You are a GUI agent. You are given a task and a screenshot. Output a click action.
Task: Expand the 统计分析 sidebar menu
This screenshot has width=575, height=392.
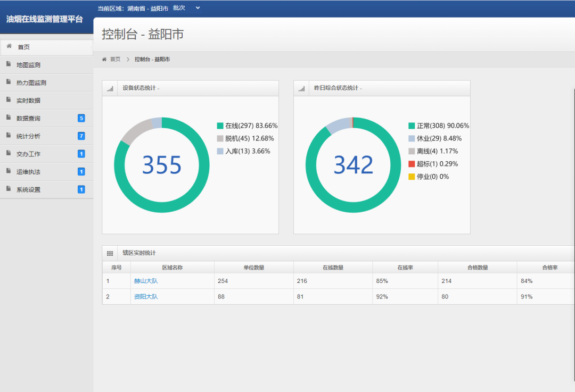pyautogui.click(x=46, y=136)
